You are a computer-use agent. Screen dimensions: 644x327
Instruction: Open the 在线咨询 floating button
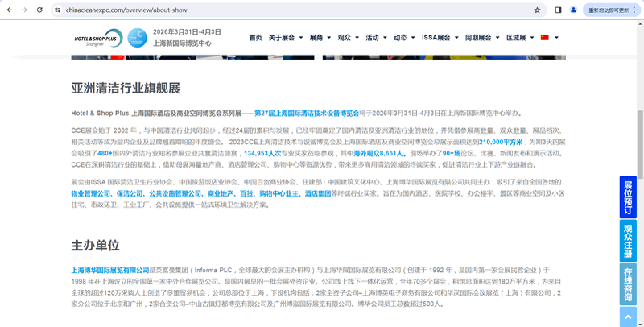tap(629, 284)
